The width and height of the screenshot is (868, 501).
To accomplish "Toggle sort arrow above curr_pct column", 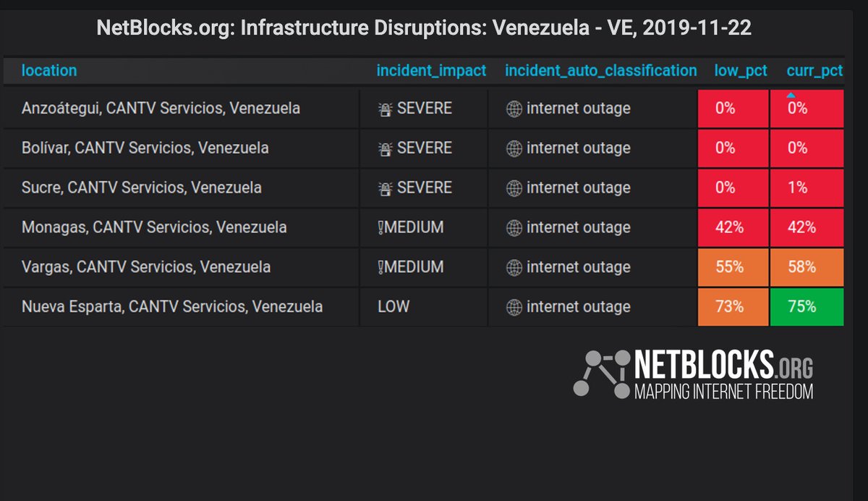I will 791,96.
